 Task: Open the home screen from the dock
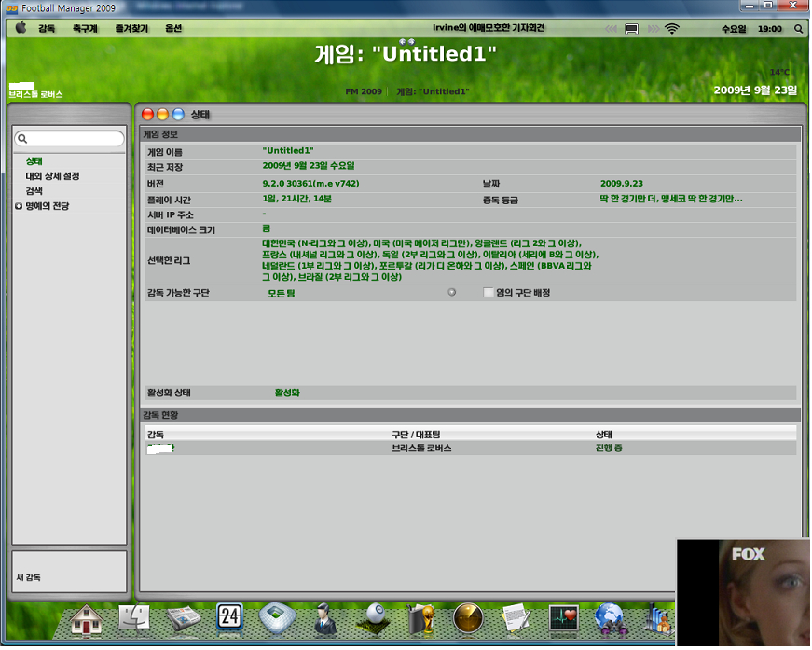tap(86, 619)
